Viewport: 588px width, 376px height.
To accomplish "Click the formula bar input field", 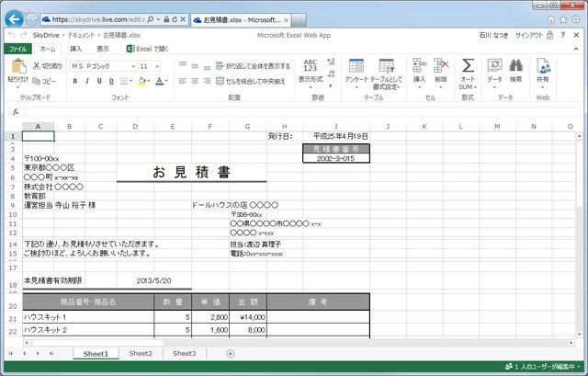I will click(303, 112).
